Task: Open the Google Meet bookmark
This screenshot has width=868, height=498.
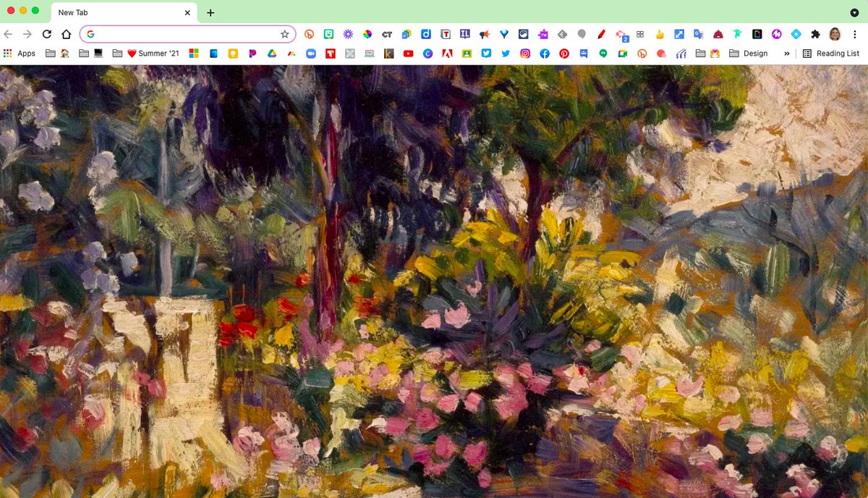Action: point(623,54)
